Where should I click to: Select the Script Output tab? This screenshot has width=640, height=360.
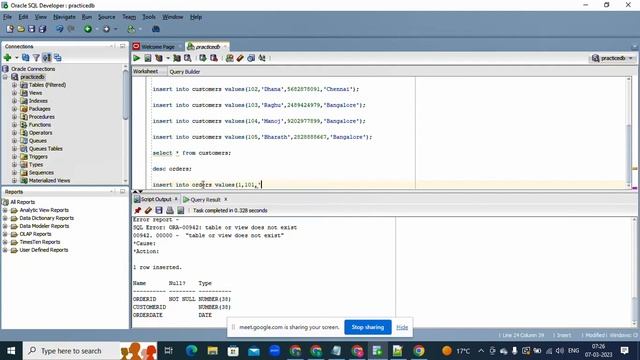tap(156, 199)
